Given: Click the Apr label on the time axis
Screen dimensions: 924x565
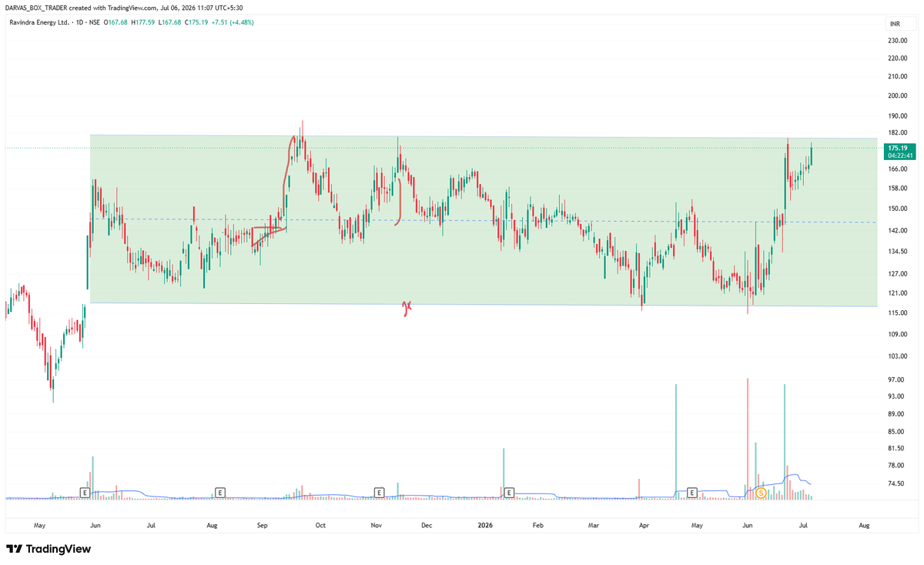Looking at the screenshot, I should (x=644, y=525).
